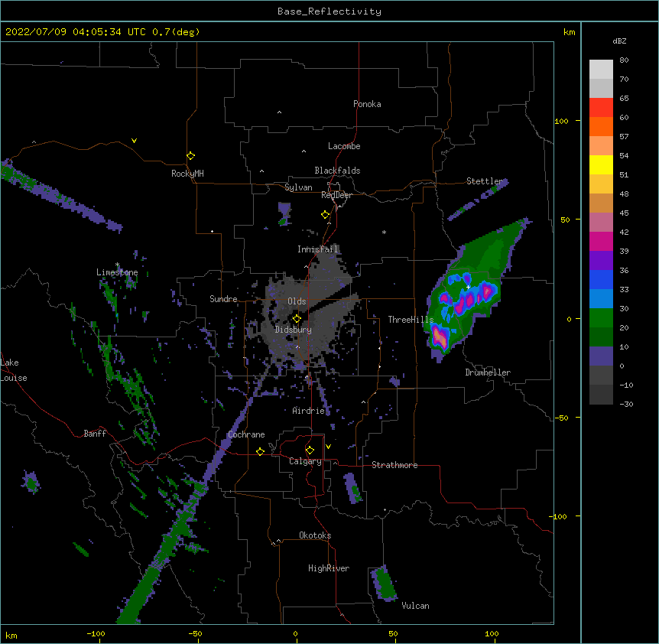This screenshot has height=644, width=659.
Task: Click the Stettler label
Action: tap(484, 181)
